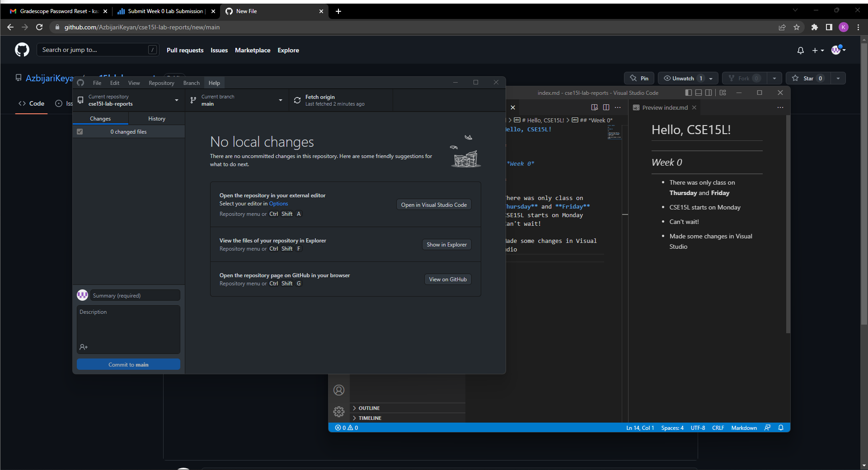Click the Options link

click(278, 204)
